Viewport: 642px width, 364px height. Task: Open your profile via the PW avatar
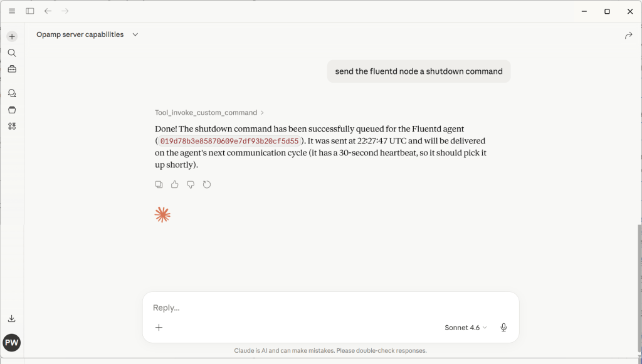11,343
